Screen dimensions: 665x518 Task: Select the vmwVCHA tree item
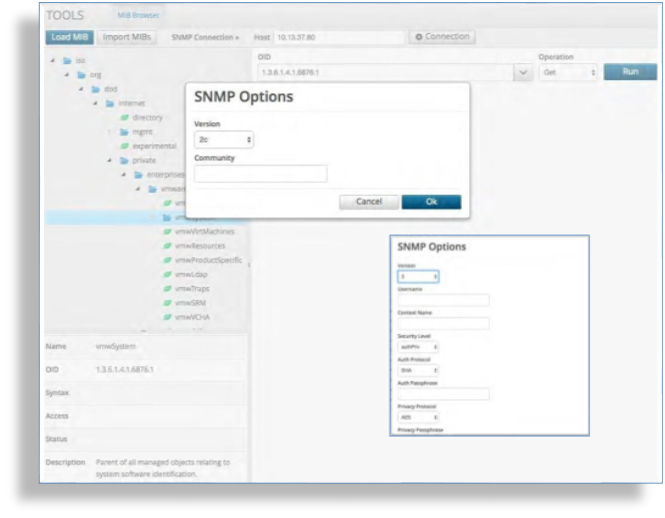coord(192,317)
